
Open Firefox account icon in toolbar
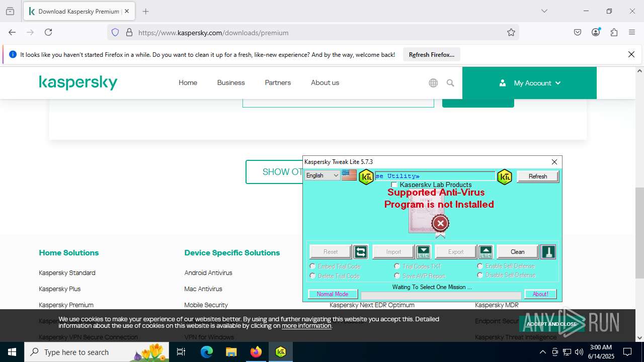point(596,32)
